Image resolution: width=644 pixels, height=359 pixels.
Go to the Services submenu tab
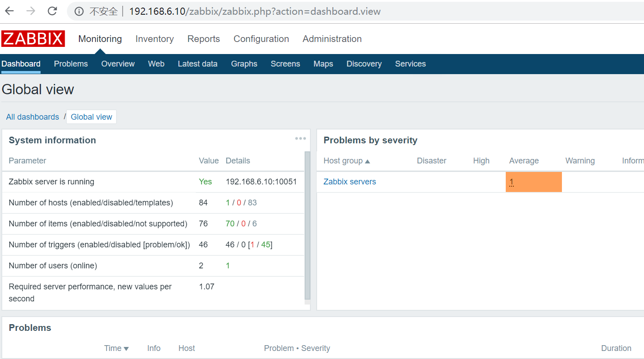coord(410,64)
